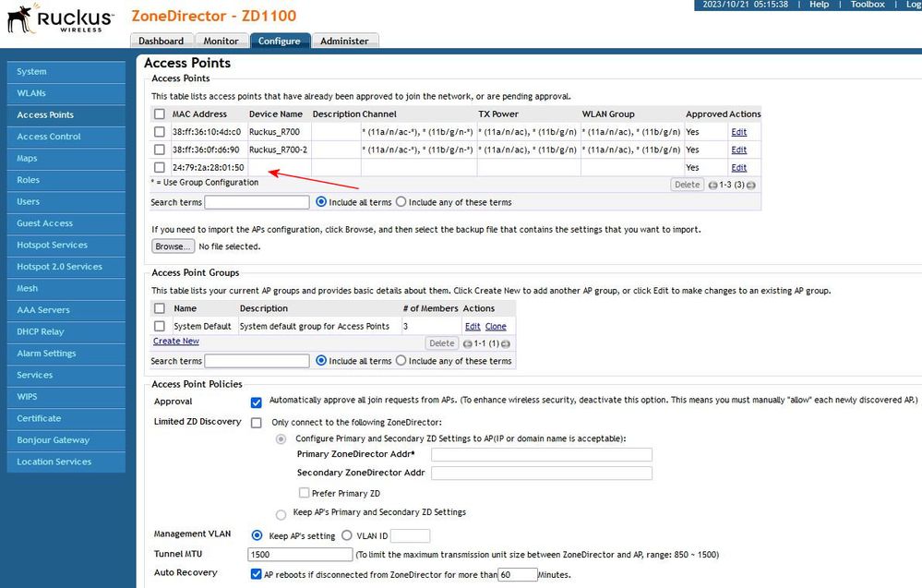Clone the System Default AP group

tap(496, 327)
